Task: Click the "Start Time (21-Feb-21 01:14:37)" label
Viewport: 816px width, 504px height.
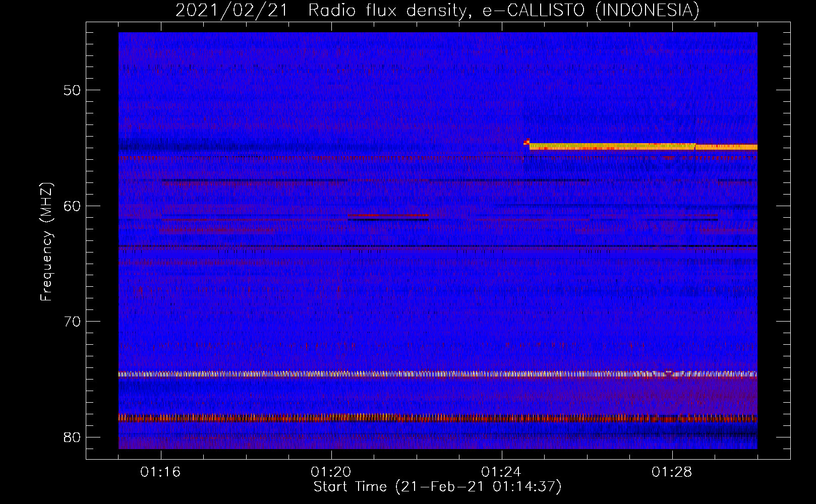Action: point(438,487)
